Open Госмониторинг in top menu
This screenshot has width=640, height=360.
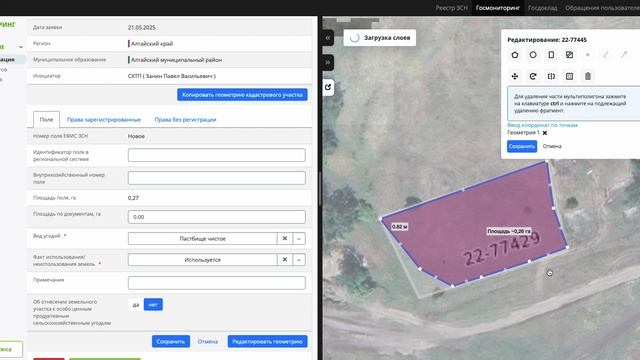coord(498,8)
